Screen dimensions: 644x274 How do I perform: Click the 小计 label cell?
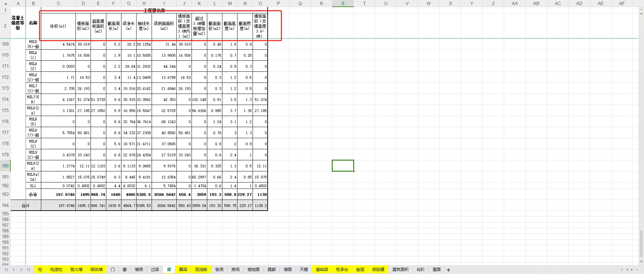(33, 195)
